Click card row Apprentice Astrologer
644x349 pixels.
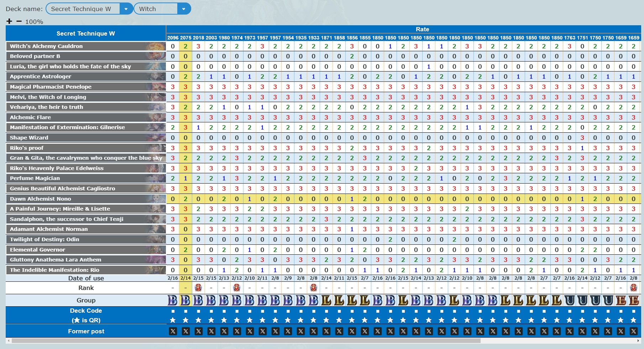click(x=86, y=76)
